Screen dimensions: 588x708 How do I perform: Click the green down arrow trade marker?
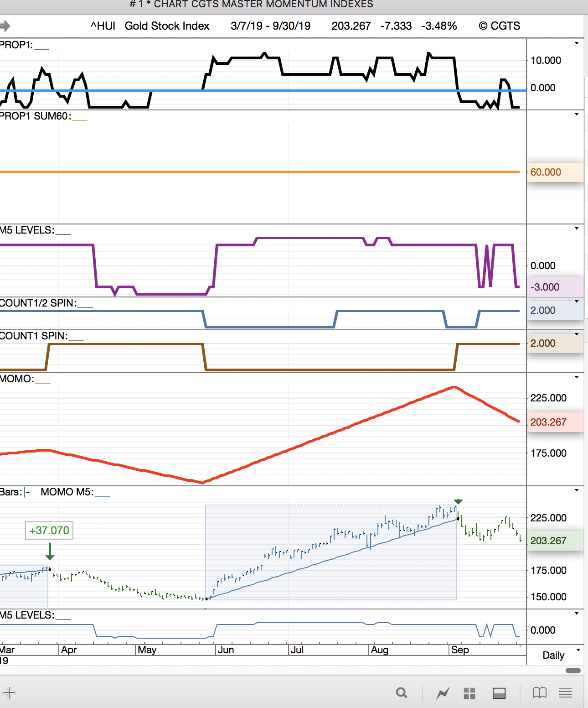50,551
